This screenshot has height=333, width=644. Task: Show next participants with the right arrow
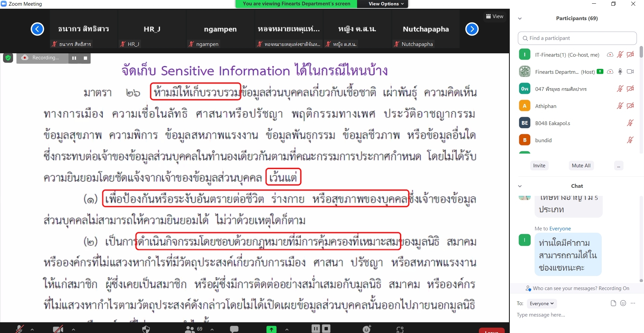pos(472,29)
